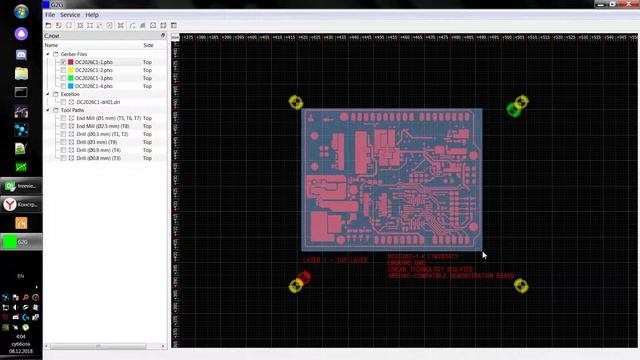Check the DC2026C1-drl01.drl checkbox

(63, 102)
